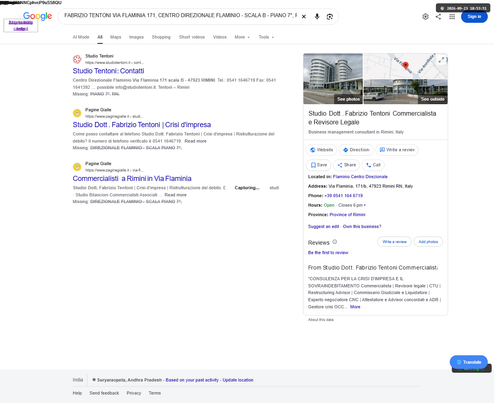500x403 pixels.
Task: Click Studio Tentoni site favicon
Action: [77, 59]
